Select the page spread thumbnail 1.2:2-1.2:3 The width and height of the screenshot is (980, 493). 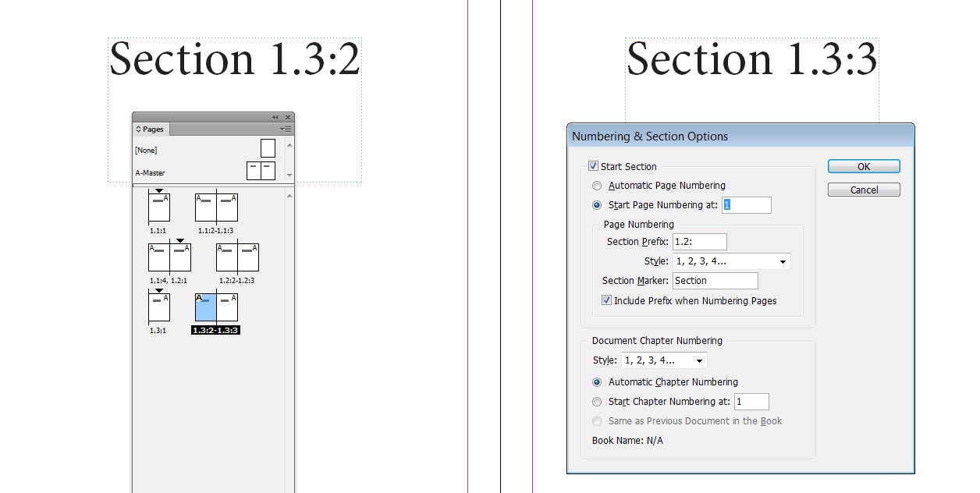pyautogui.click(x=238, y=257)
